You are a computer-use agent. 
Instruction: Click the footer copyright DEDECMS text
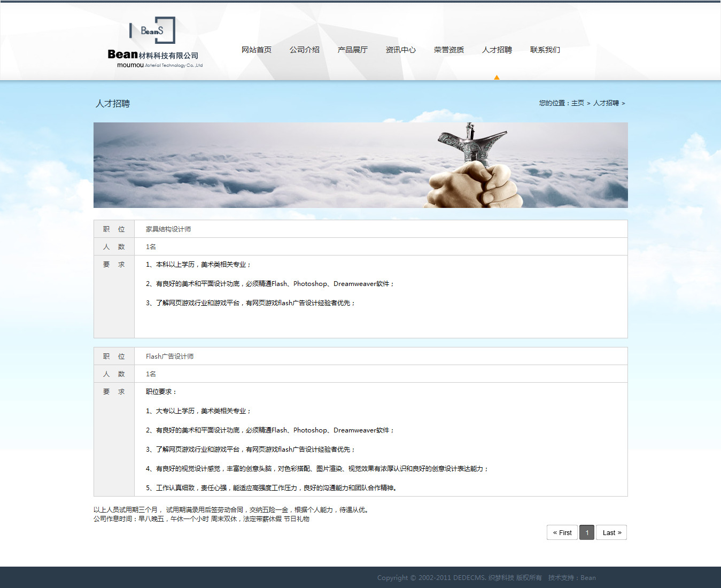tap(459, 578)
